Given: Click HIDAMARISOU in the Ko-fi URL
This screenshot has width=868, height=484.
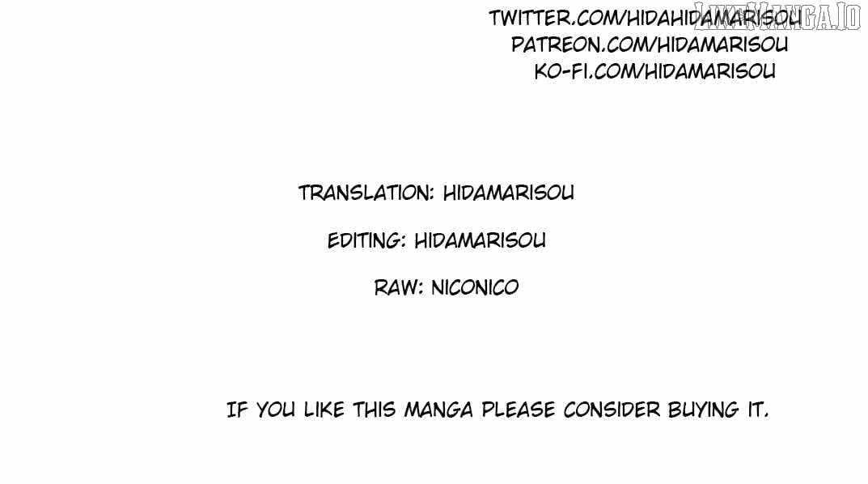Looking at the screenshot, I should point(710,71).
